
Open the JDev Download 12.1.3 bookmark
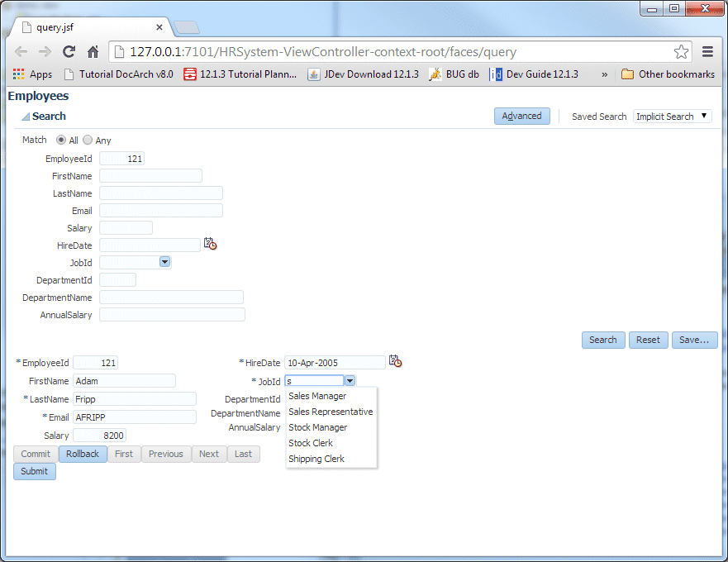point(363,74)
